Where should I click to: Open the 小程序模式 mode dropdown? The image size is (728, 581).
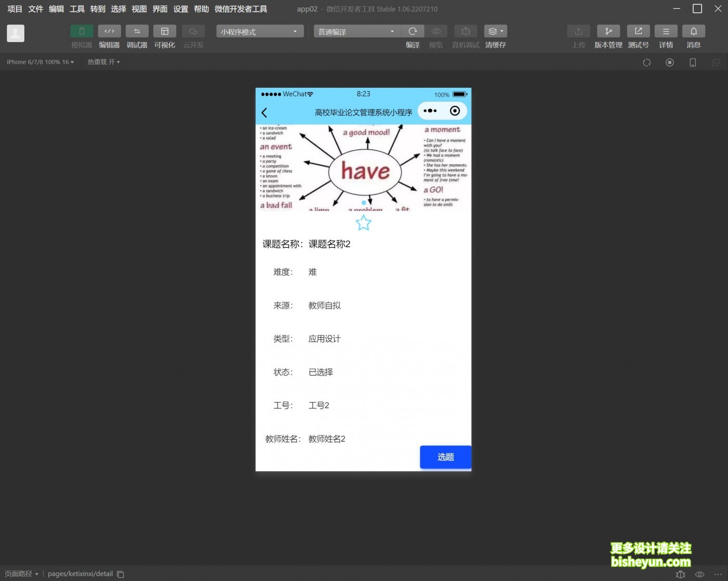point(260,31)
